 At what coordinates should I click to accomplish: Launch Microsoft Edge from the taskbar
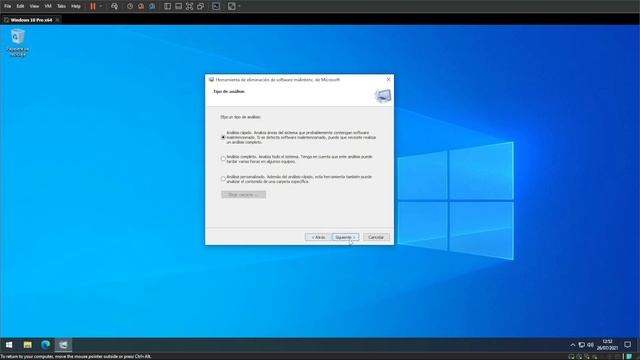45,345
